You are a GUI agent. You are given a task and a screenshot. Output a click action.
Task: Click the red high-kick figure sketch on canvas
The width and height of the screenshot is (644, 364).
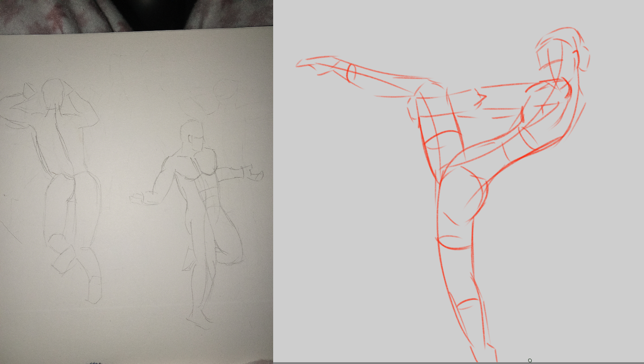click(442, 194)
